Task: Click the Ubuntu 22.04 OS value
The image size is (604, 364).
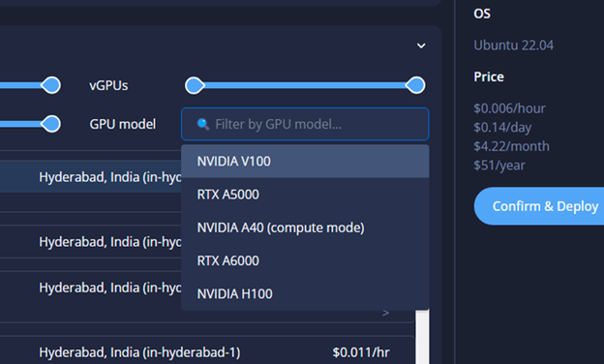Action: point(513,45)
